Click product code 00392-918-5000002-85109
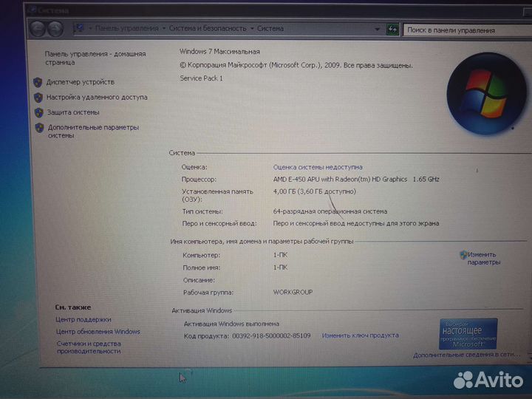The width and height of the screenshot is (532, 399). tap(271, 336)
